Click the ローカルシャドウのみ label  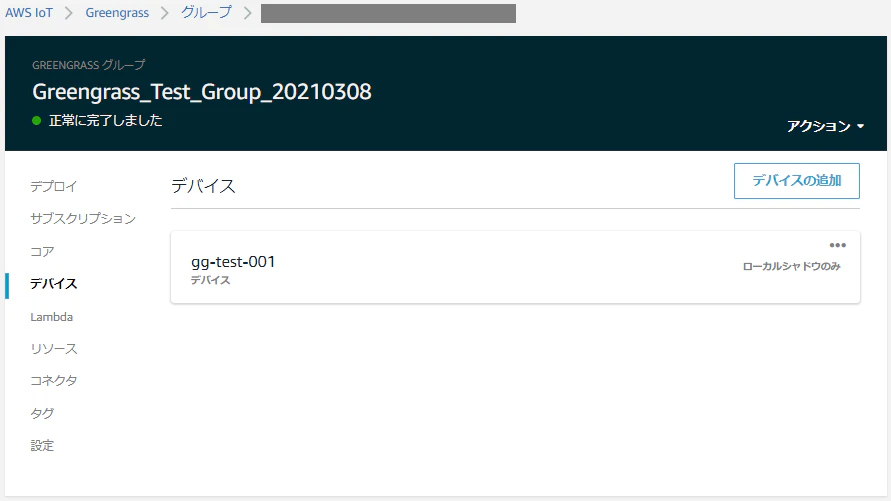[792, 266]
